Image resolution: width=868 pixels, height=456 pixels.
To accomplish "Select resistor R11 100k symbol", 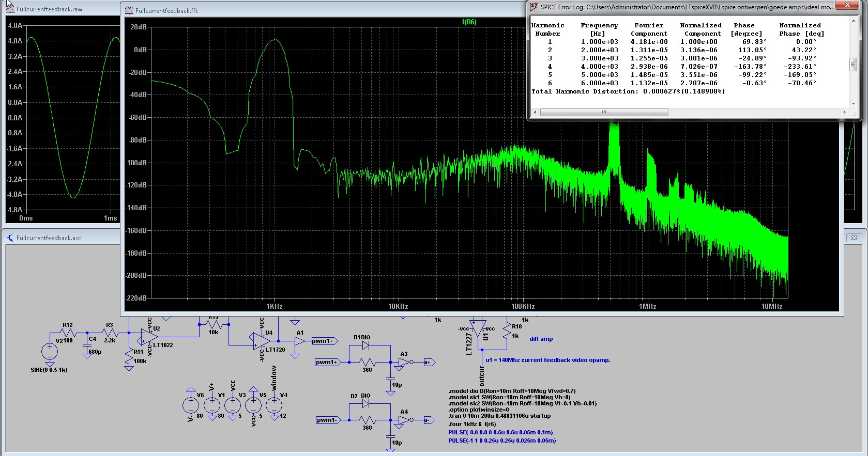I will [129, 356].
